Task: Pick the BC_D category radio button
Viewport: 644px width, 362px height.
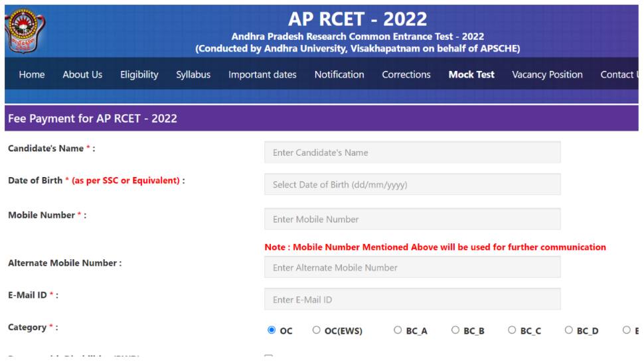Action: coord(568,330)
